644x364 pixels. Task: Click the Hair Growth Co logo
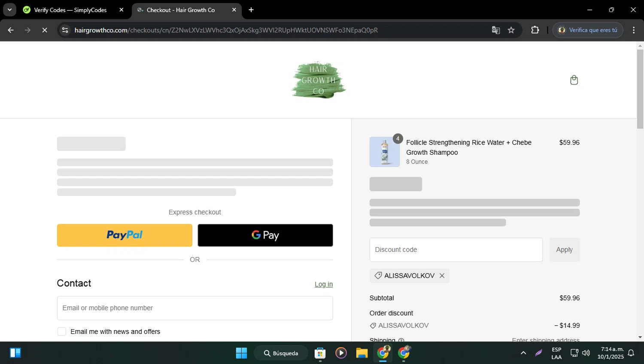(319, 80)
